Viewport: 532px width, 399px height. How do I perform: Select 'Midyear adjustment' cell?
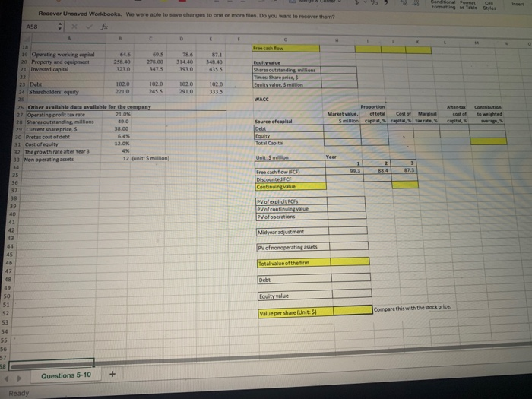tap(293, 232)
